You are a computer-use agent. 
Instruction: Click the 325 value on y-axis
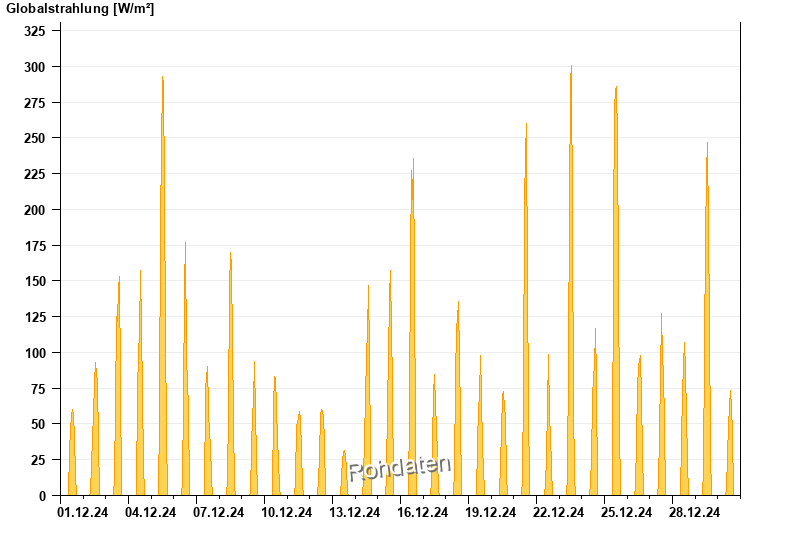click(35, 31)
